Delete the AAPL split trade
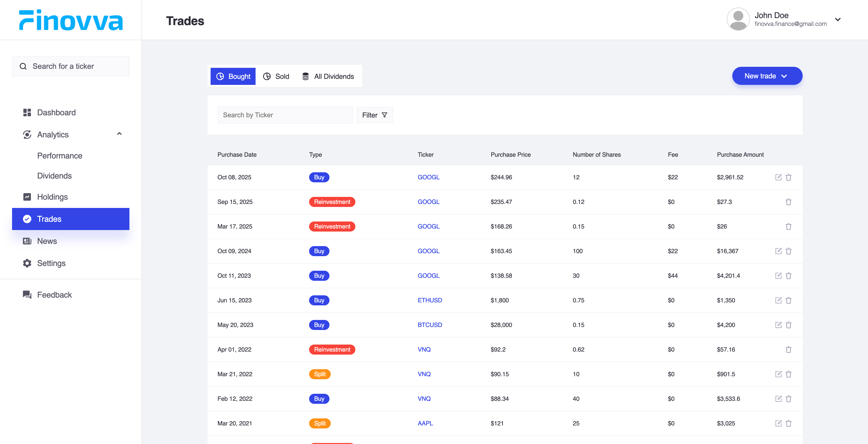868x444 pixels. [x=789, y=423]
